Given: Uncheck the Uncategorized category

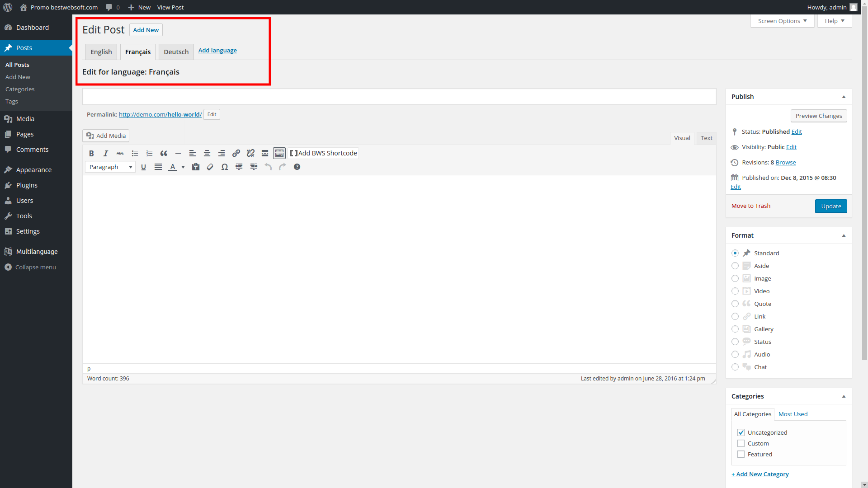Looking at the screenshot, I should coord(741,432).
